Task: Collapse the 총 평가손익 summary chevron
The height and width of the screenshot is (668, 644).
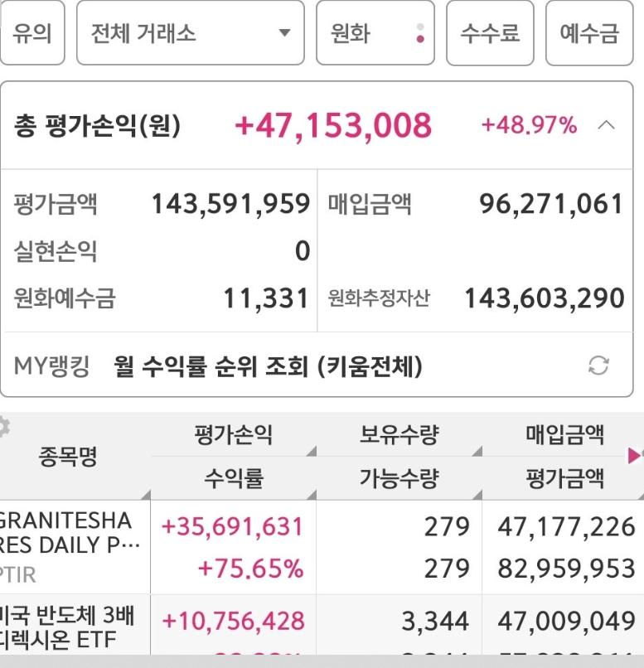Action: [606, 126]
